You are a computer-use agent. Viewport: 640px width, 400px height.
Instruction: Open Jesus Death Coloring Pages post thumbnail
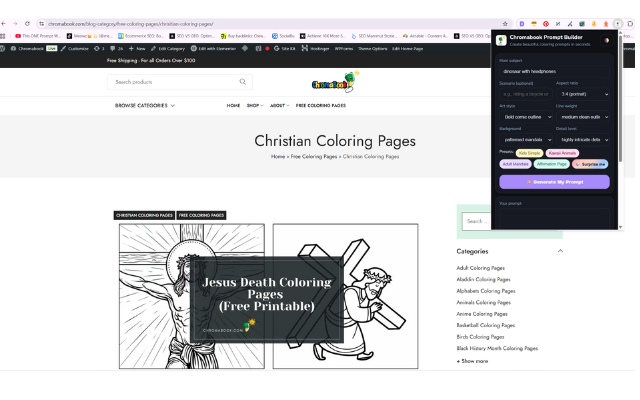pos(269,296)
